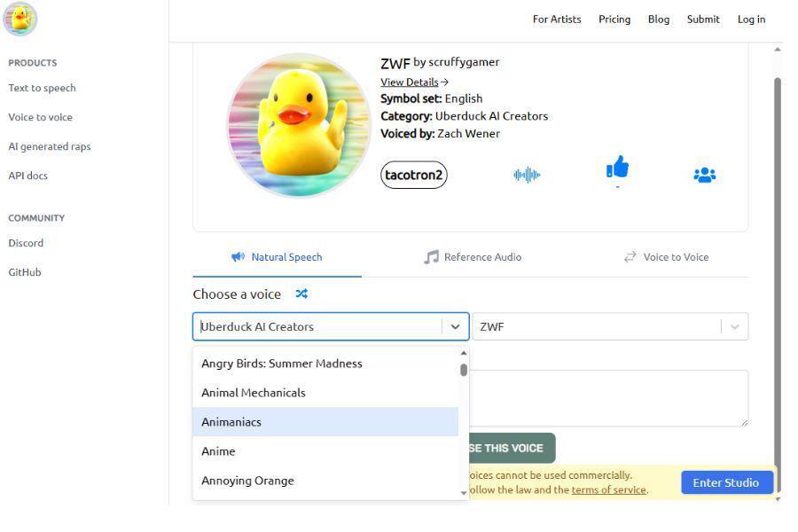Click the Reference Audio music note icon

coord(431,257)
